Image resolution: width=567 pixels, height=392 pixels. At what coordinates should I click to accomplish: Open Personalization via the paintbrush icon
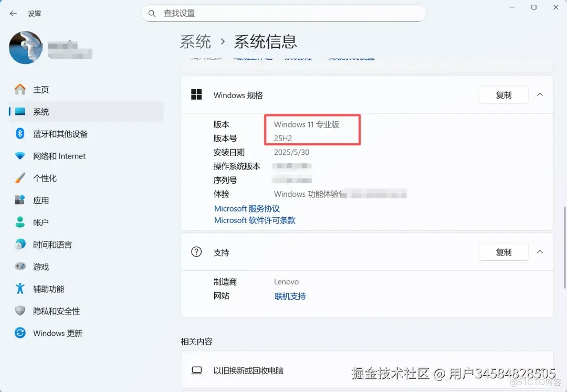tap(20, 178)
